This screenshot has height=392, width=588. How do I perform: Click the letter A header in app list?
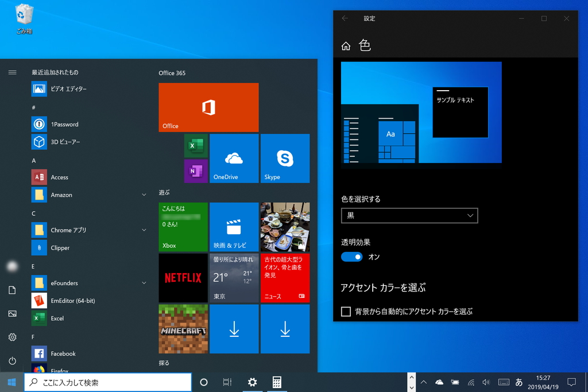click(34, 160)
